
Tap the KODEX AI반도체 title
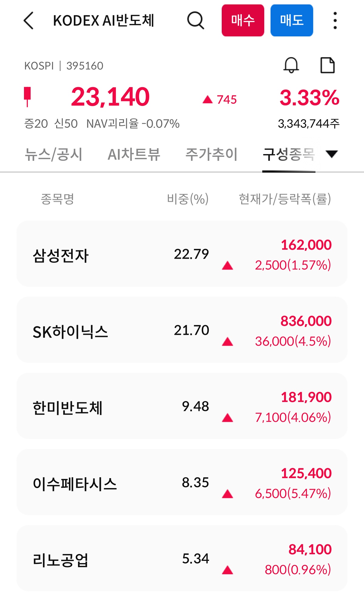(x=104, y=21)
